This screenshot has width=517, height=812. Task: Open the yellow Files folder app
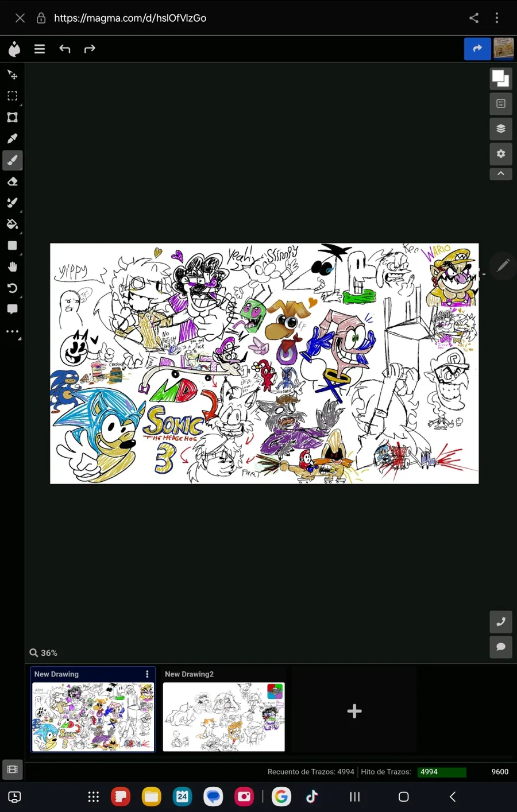[x=151, y=796]
